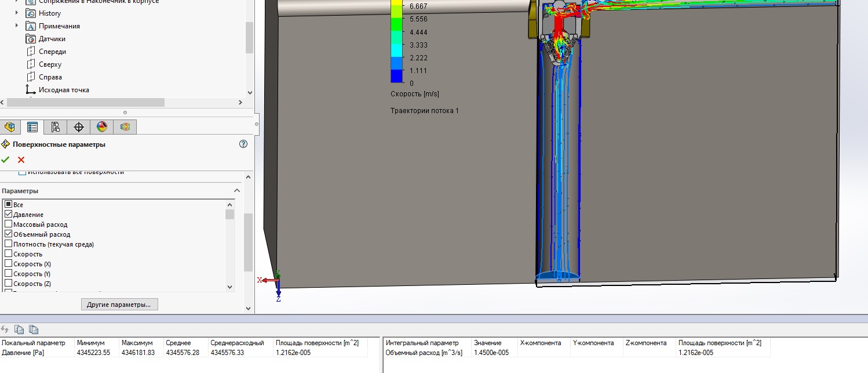Open the DimXpert crosshair tab
The height and width of the screenshot is (373, 868).
pyautogui.click(x=79, y=127)
